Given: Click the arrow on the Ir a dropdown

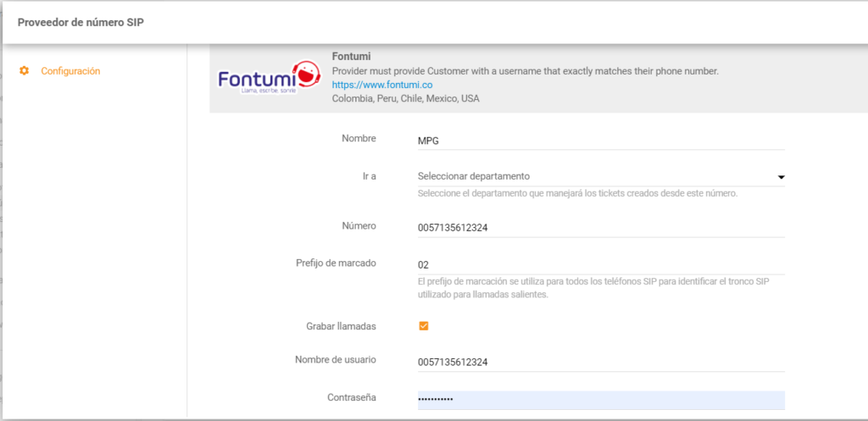Looking at the screenshot, I should (x=780, y=177).
